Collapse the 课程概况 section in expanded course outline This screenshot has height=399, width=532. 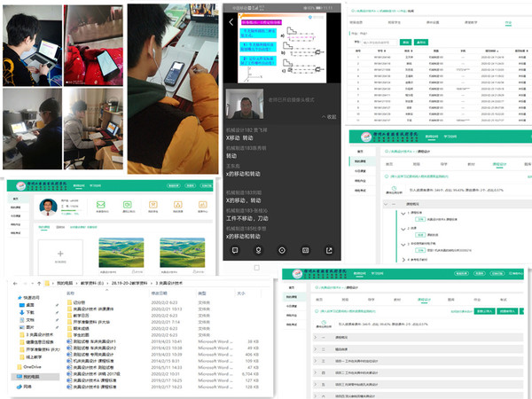tap(387, 203)
